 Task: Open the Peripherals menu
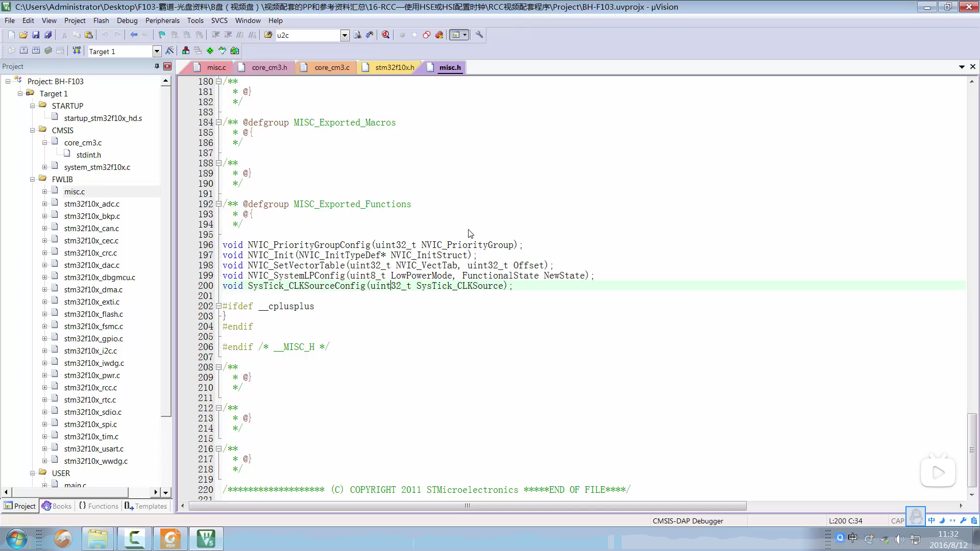(x=162, y=20)
